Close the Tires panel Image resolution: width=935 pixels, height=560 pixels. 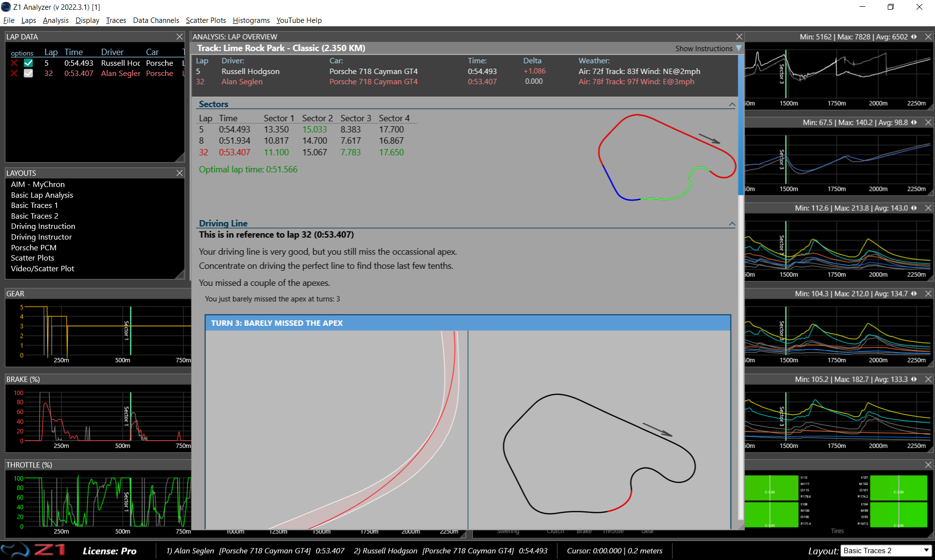pos(928,465)
